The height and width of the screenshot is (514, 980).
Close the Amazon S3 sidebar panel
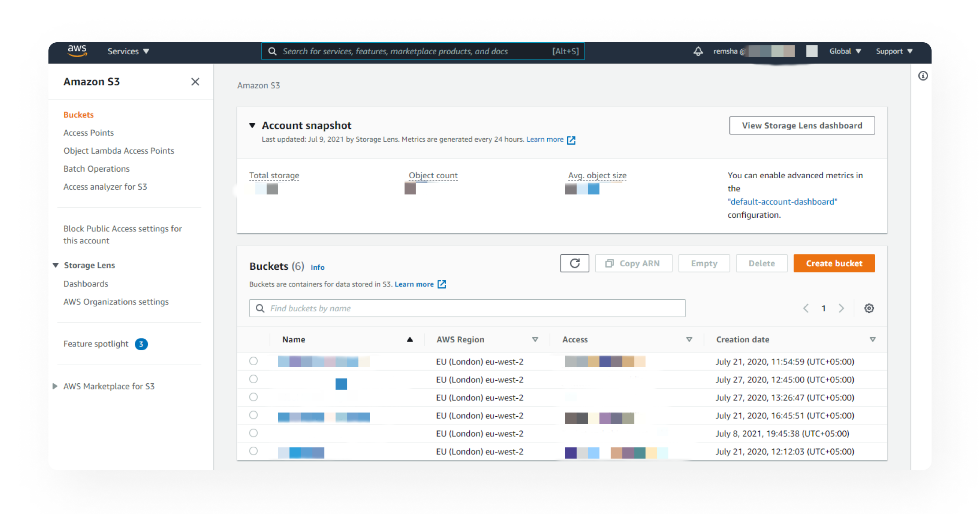(x=195, y=81)
